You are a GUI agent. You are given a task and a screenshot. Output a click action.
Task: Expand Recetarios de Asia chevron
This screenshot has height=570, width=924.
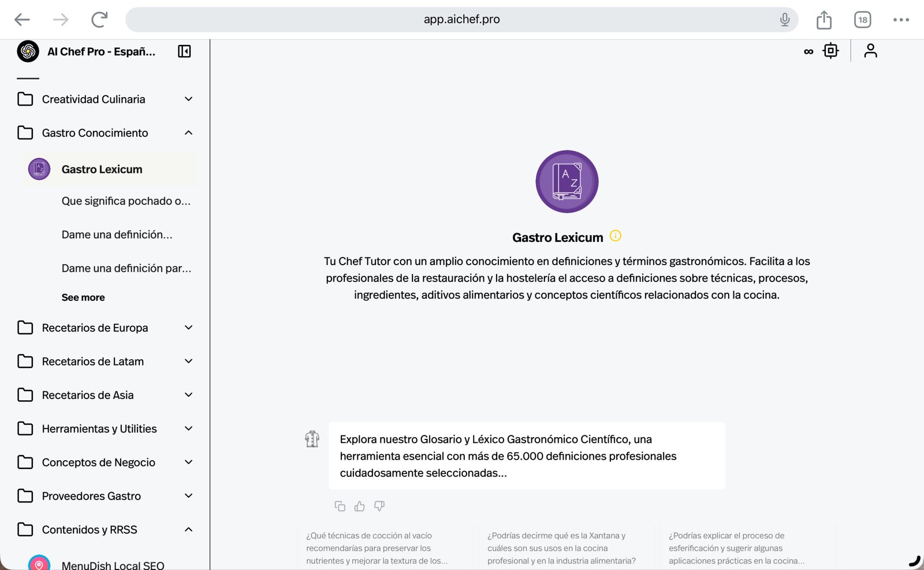click(x=188, y=394)
